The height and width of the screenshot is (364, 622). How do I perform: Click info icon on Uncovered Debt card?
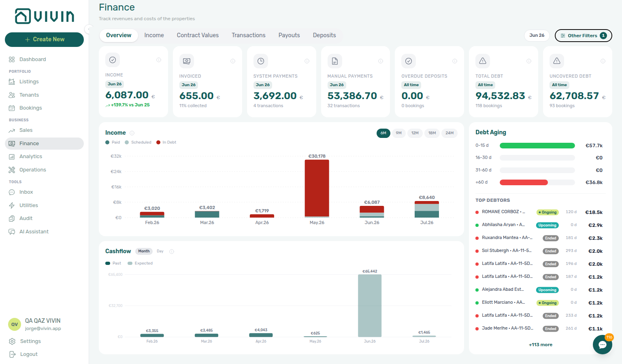603,61
